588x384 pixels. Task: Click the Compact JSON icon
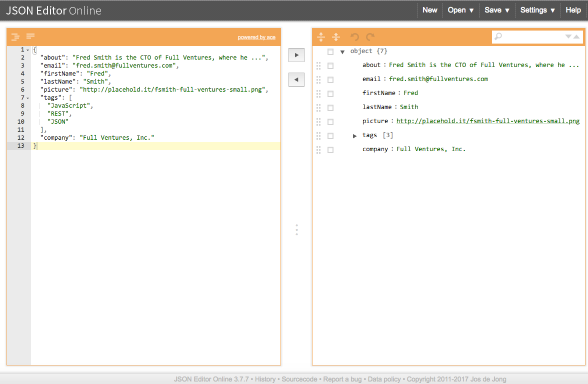coord(30,36)
